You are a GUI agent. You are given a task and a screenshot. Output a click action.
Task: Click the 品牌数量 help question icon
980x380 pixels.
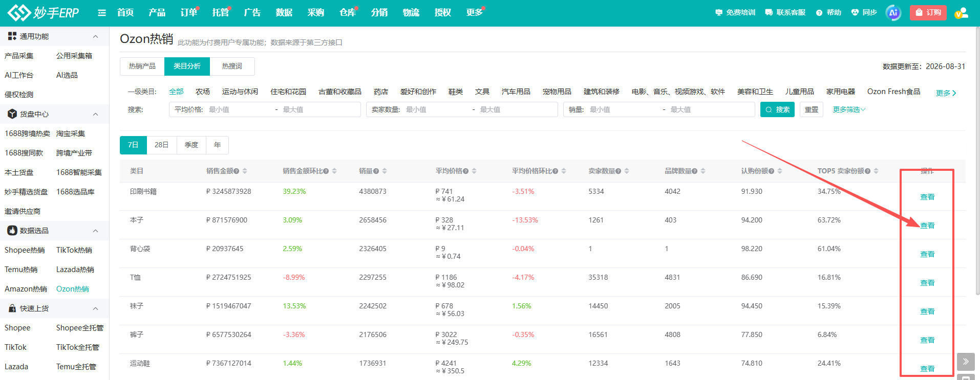[695, 171]
